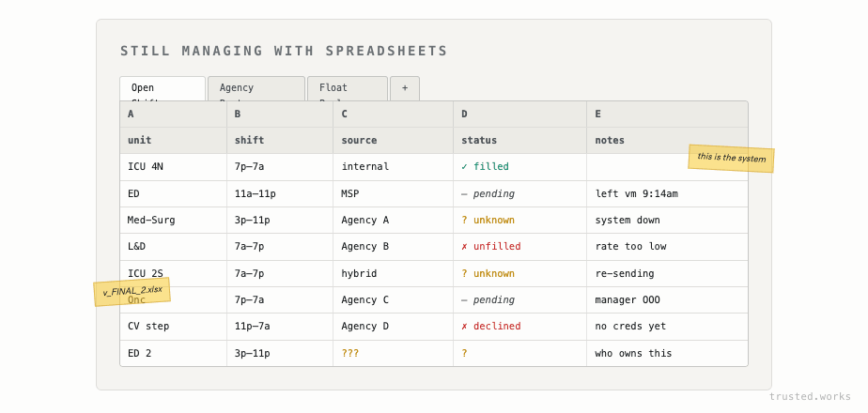Select the 'ICU 4N' unit cell
Image resolution: width=868 pixels, height=413 pixels.
(x=173, y=167)
